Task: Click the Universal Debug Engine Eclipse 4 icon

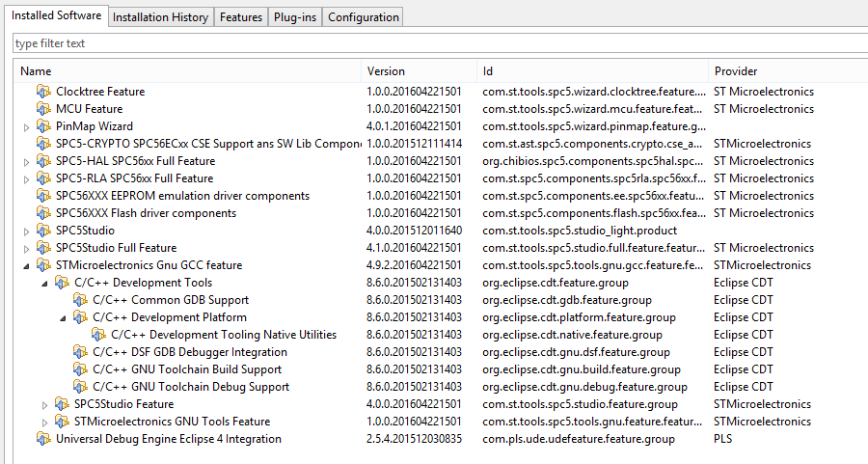Action: click(x=43, y=439)
